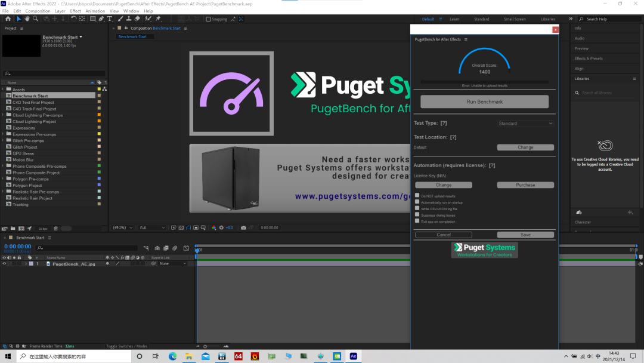Screen dimensions: 644x363
Task: Tick 'Exit app on completion' checkbox
Action: pos(417,221)
